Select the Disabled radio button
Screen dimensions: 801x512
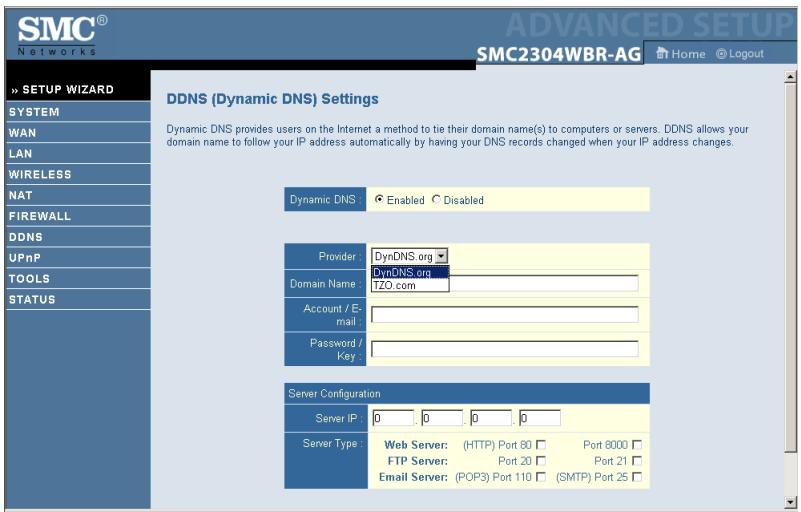(x=436, y=199)
